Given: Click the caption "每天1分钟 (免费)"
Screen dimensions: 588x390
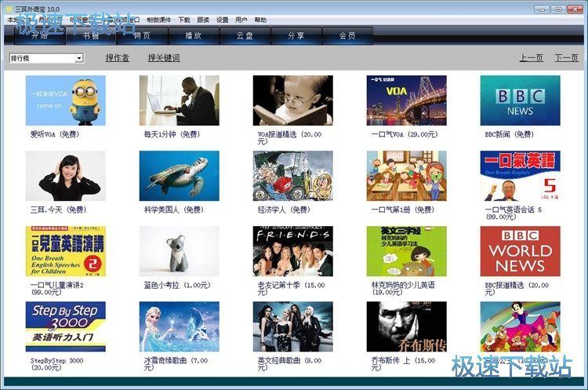Looking at the screenshot, I should tap(172, 134).
